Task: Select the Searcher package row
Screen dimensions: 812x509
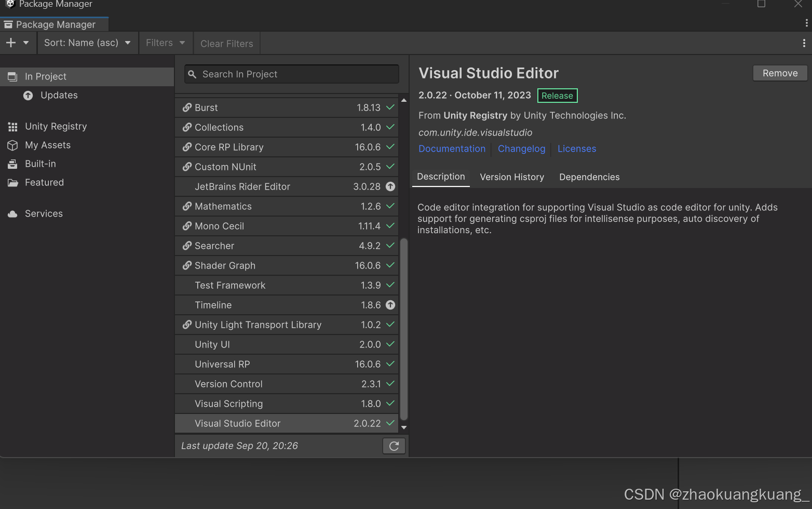Action: (x=287, y=246)
